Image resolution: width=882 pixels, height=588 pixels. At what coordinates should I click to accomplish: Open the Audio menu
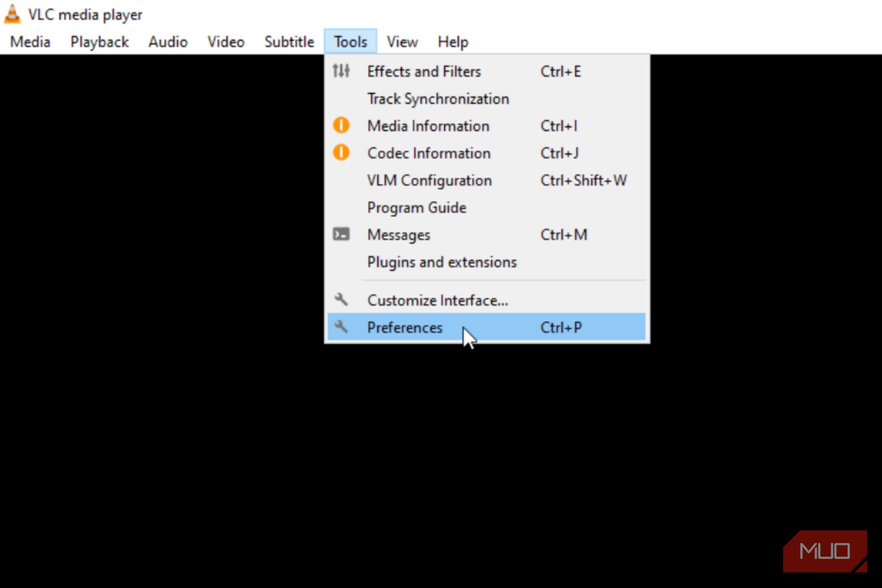tap(168, 42)
